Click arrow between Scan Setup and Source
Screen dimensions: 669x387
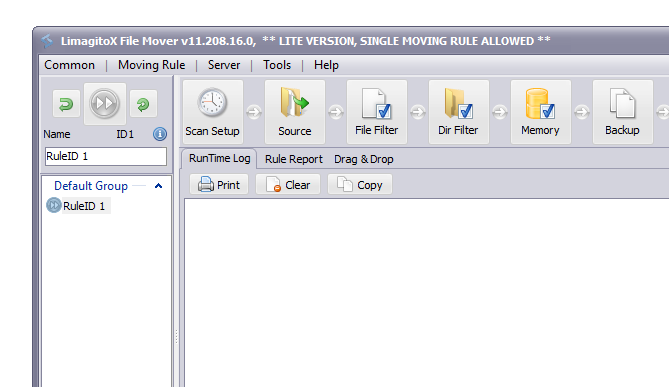(254, 112)
